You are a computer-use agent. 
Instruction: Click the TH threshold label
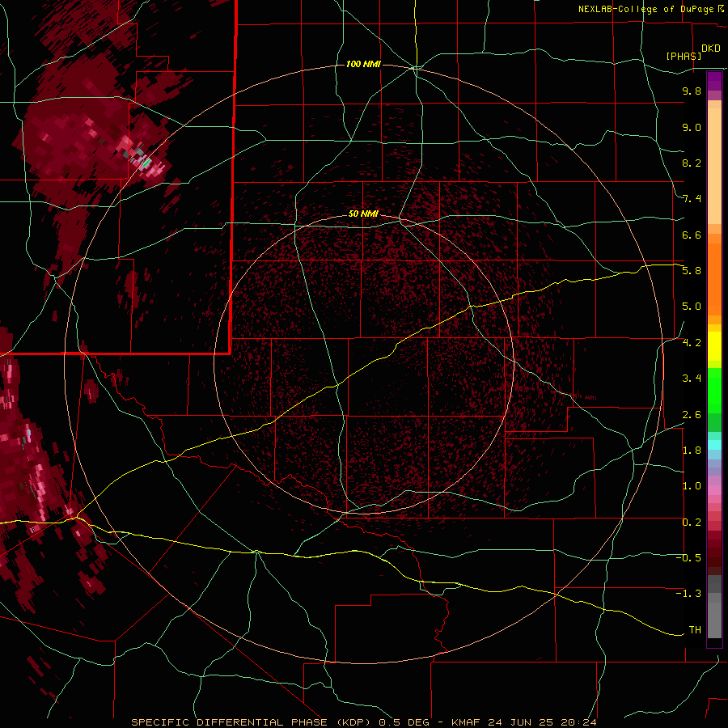tap(695, 630)
